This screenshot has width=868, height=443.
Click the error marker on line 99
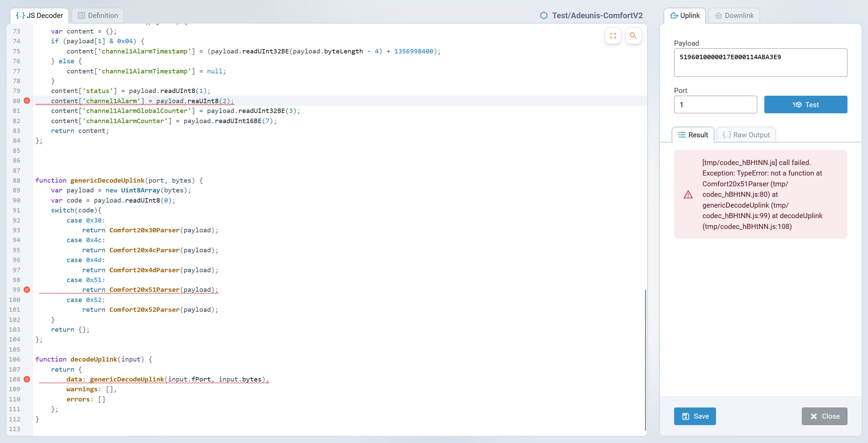coord(27,290)
